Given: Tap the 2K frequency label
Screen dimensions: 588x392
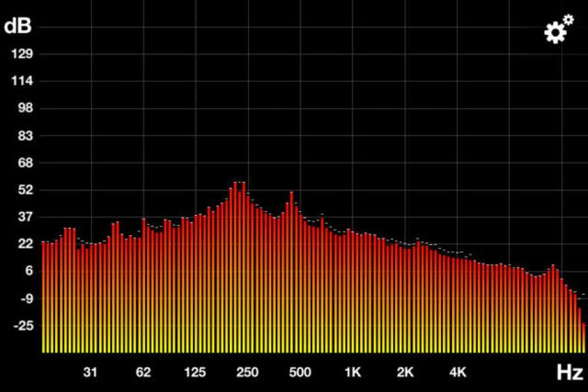Looking at the screenshot, I should pyautogui.click(x=405, y=372).
